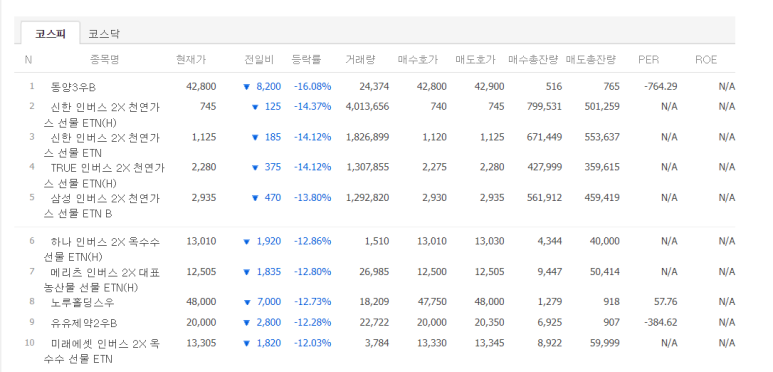Screen dimensions: 773x372
Task: Click the 거래량 column header
Action: pyautogui.click(x=360, y=60)
